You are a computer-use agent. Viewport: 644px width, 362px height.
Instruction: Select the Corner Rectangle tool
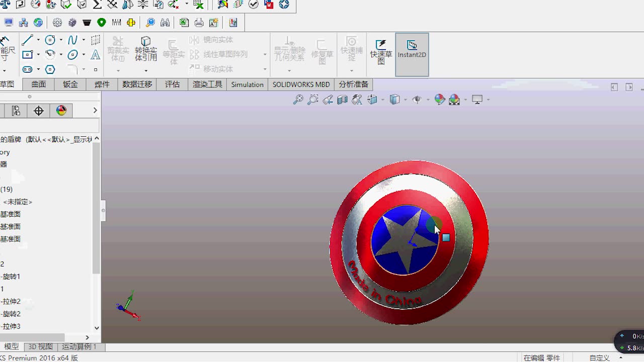point(27,54)
